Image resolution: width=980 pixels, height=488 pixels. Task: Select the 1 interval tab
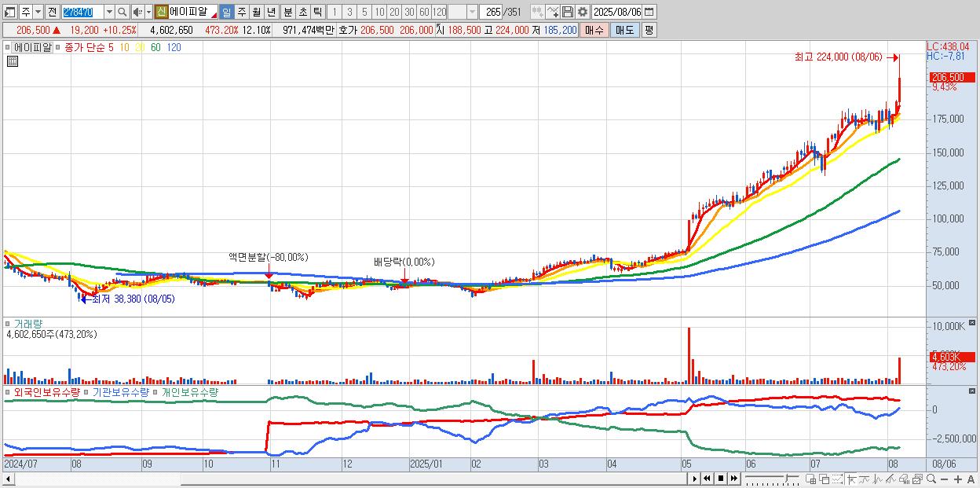334,12
